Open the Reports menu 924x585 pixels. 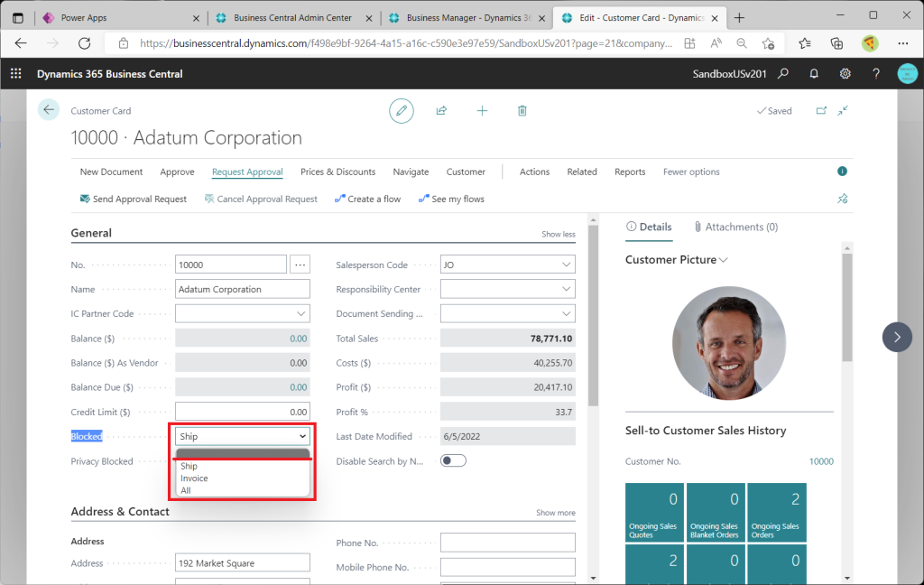(x=629, y=172)
